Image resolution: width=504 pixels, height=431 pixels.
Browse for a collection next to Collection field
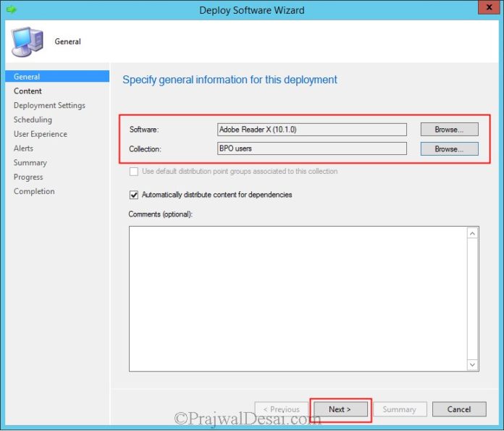pyautogui.click(x=450, y=149)
